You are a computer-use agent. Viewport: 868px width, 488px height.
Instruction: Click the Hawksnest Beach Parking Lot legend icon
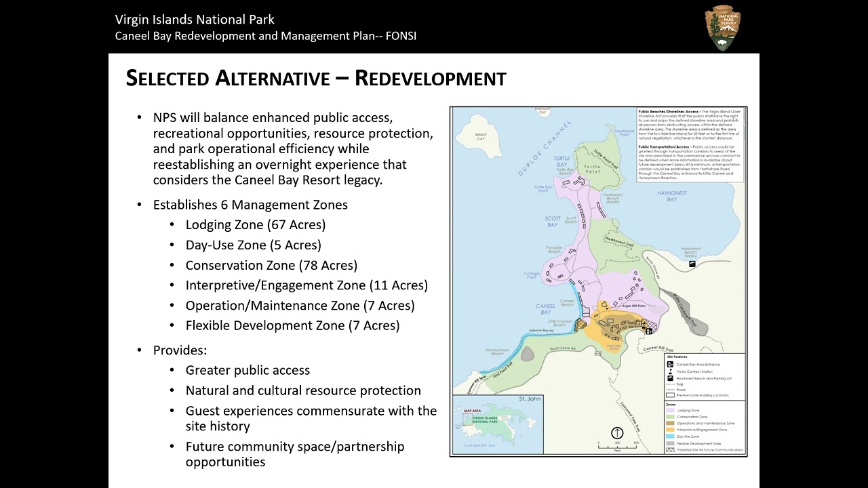pos(670,378)
